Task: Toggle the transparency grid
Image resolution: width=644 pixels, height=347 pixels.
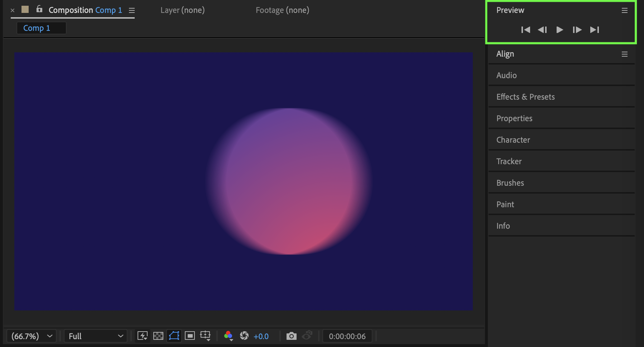Action: tap(158, 336)
